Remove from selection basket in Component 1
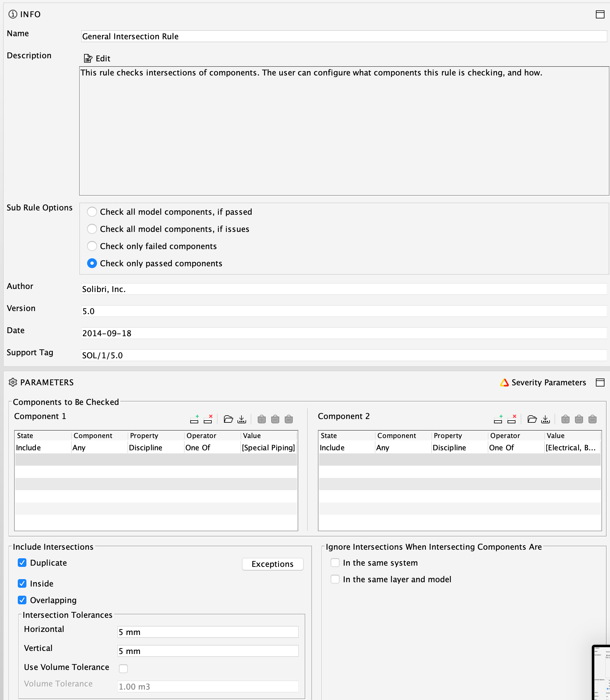Screen dimensions: 610x700 click(x=275, y=419)
